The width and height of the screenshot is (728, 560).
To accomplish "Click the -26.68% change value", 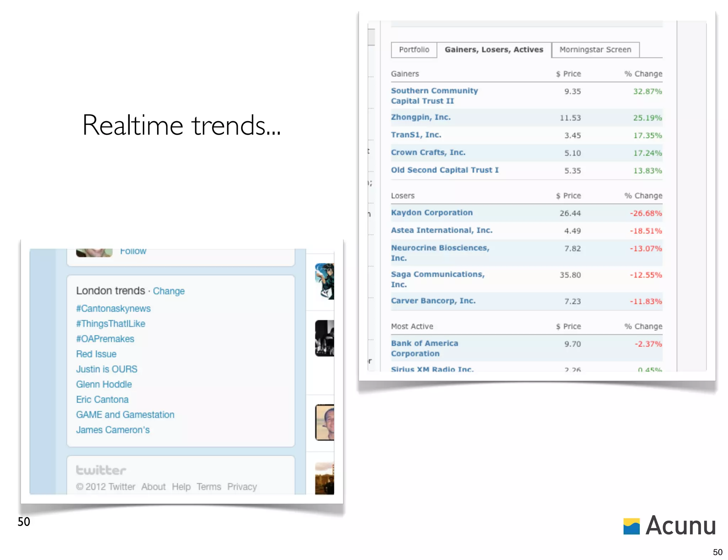I will click(x=646, y=214).
